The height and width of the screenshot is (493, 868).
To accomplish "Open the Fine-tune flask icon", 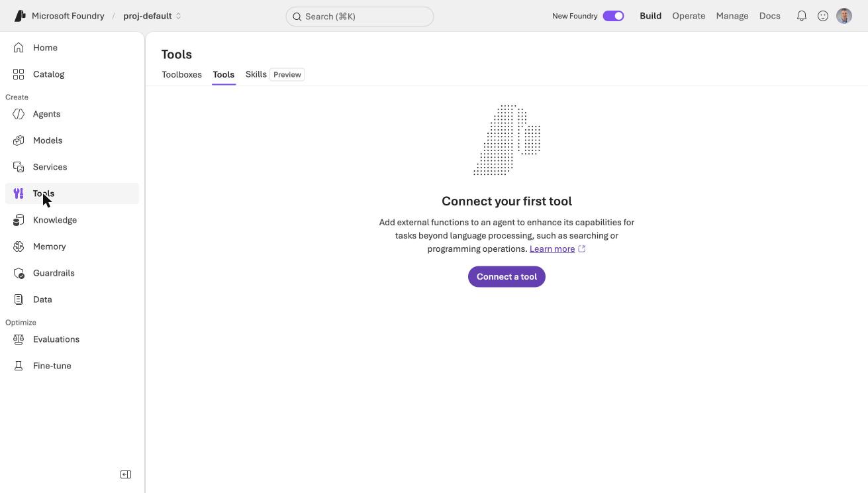I will click(x=19, y=366).
